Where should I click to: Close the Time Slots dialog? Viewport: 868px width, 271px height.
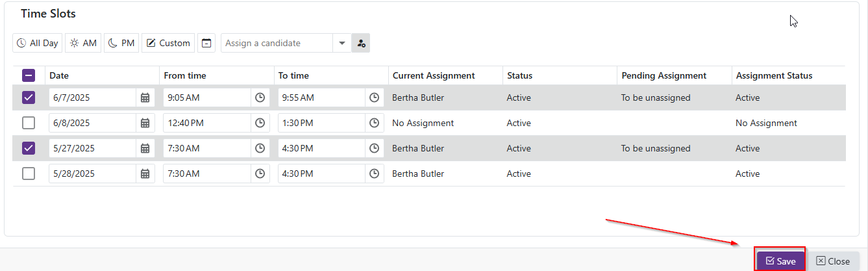(x=833, y=261)
